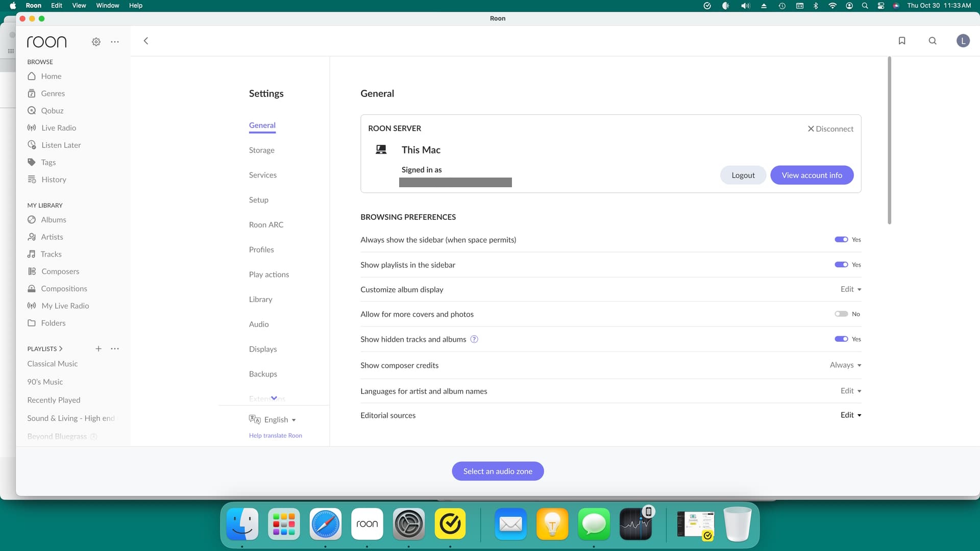The width and height of the screenshot is (980, 551).
Task: Disable Show playlists in the sidebar
Action: [x=841, y=265]
